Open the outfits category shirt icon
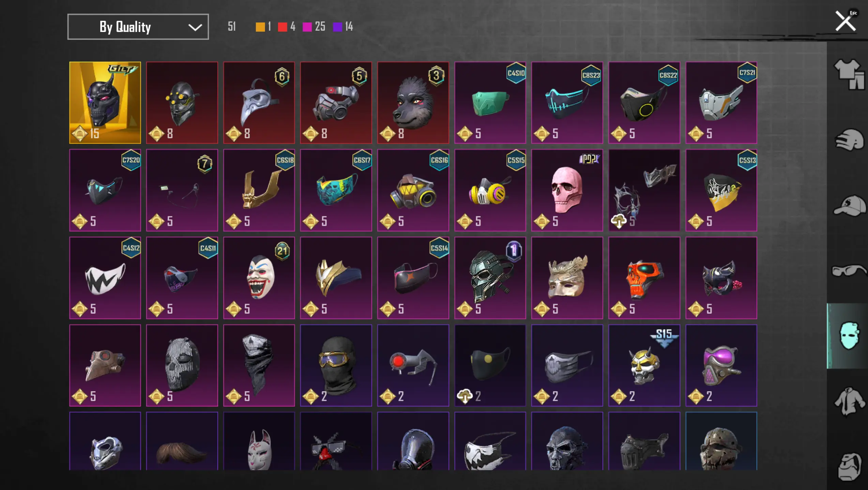This screenshot has width=868, height=490. 849,74
